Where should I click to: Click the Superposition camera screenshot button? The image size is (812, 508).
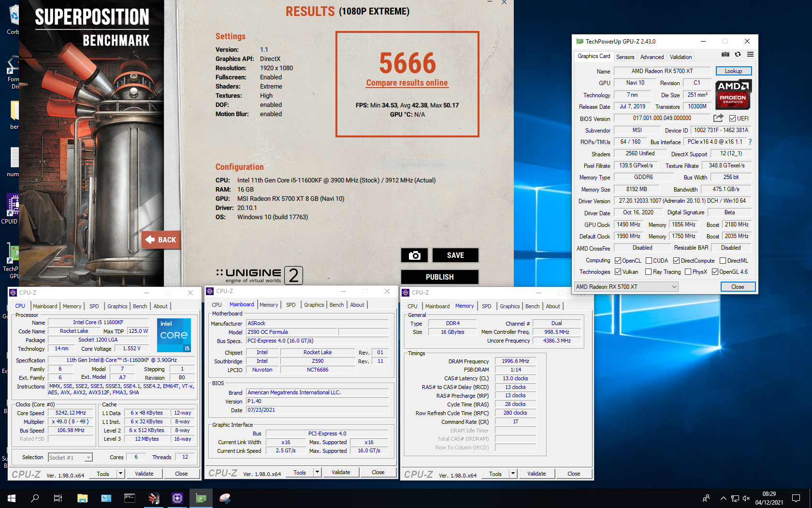tap(414, 255)
